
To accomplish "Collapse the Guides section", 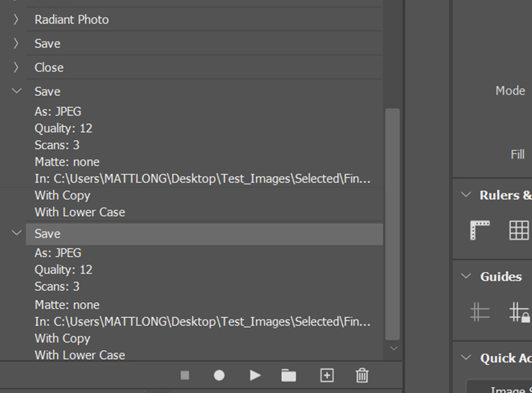I will click(466, 276).
